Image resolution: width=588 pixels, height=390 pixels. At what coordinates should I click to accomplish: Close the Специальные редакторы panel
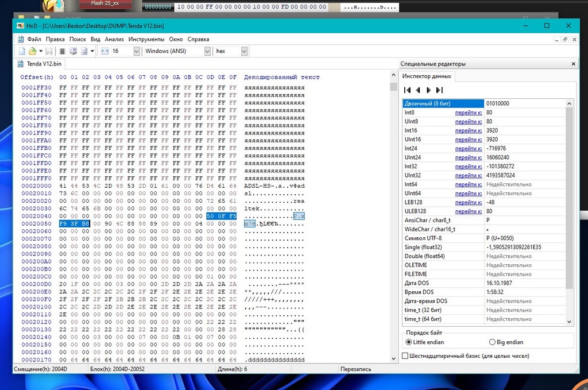[573, 64]
